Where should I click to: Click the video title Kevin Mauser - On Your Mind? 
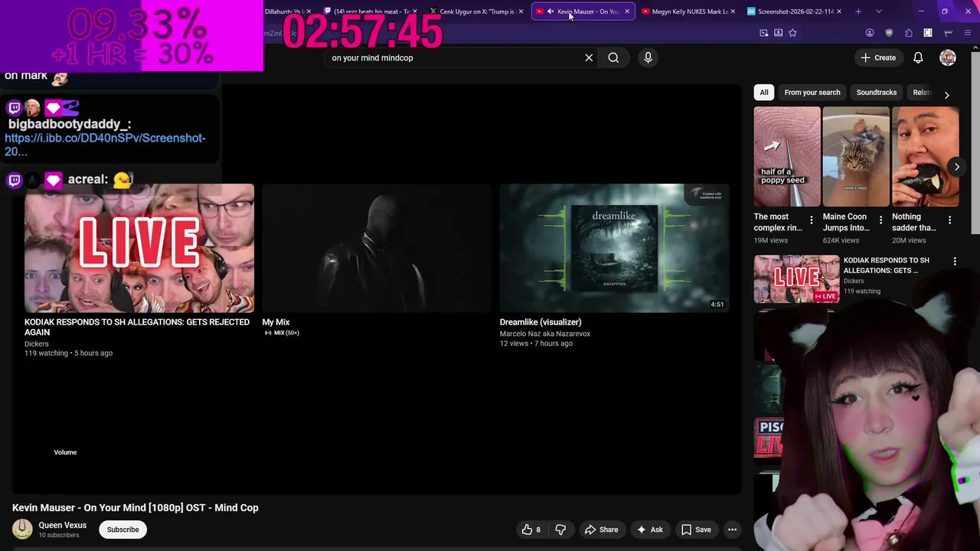136,507
